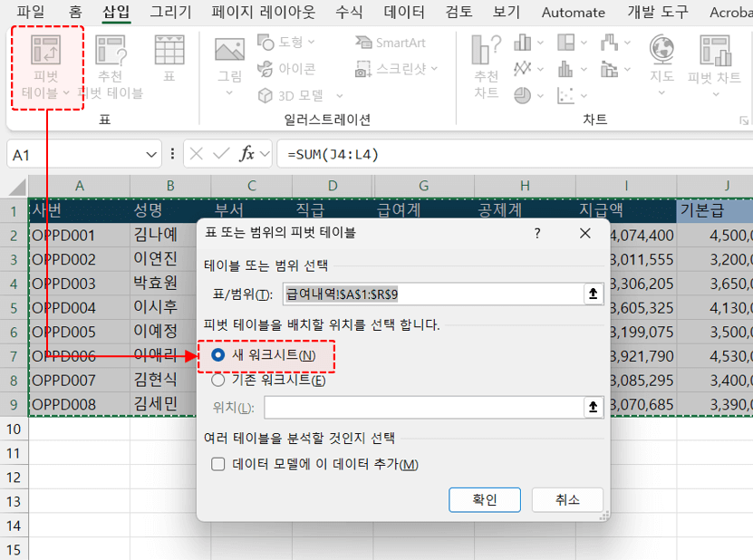Open the 보기 tab
Viewport: 753px width, 560px height.
coord(507,12)
